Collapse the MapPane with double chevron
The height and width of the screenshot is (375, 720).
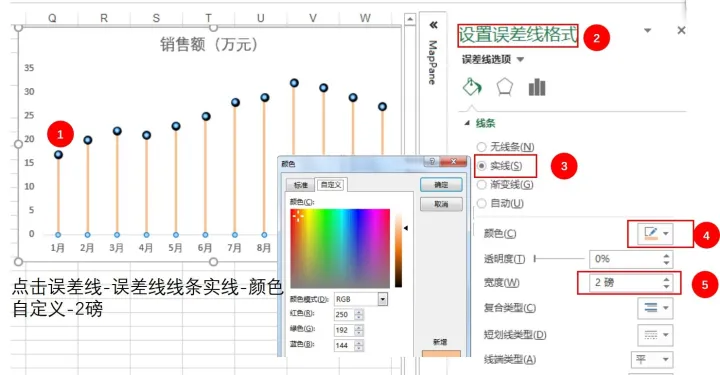[433, 25]
